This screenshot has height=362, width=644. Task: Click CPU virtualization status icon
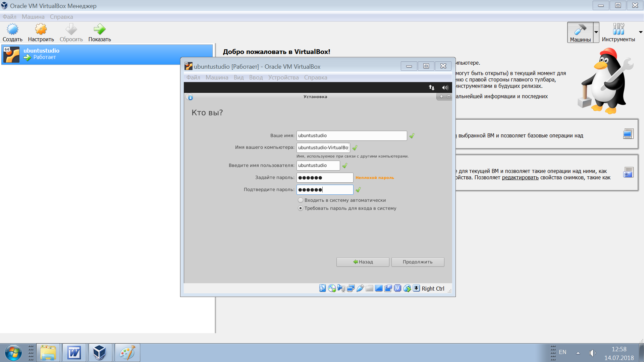(x=397, y=288)
